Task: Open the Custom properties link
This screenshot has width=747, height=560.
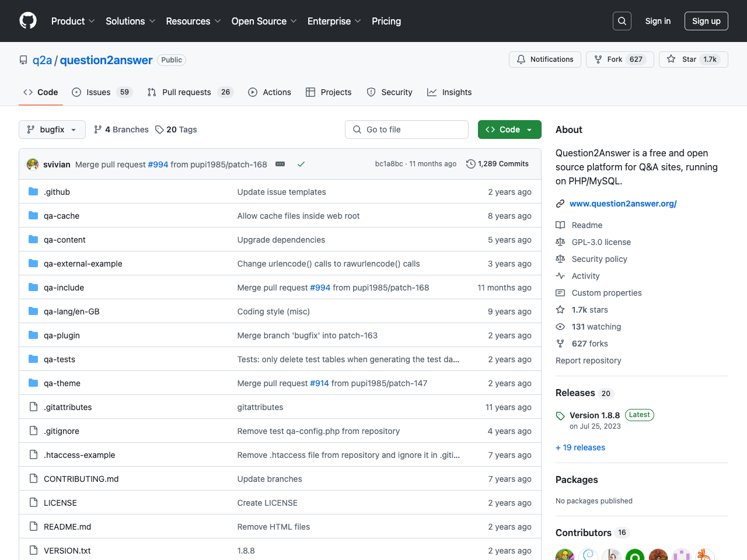Action: (x=606, y=293)
